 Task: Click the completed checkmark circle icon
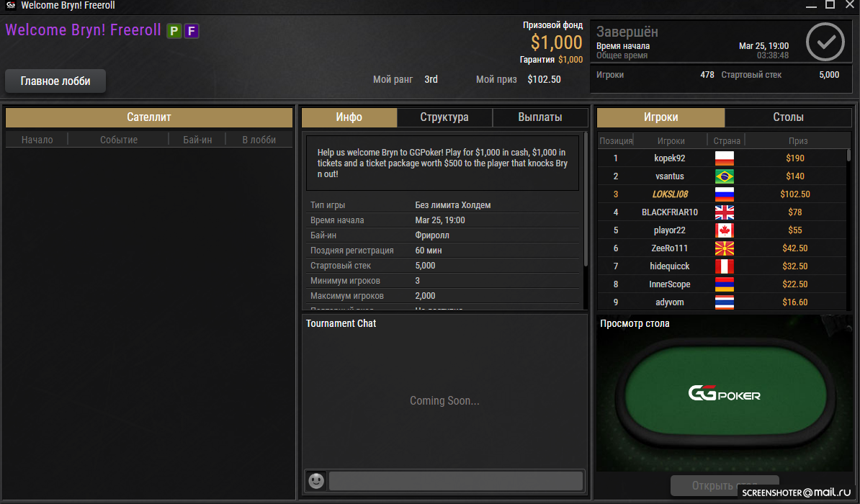(x=825, y=42)
